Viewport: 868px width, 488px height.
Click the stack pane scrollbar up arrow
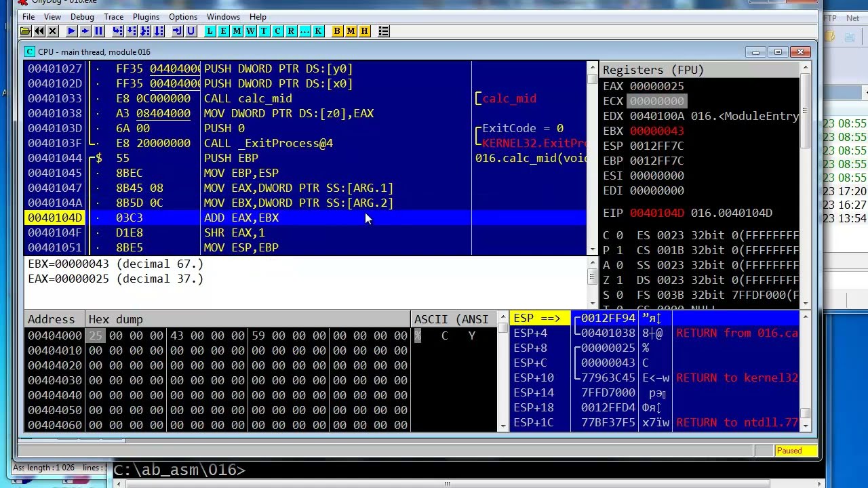805,317
